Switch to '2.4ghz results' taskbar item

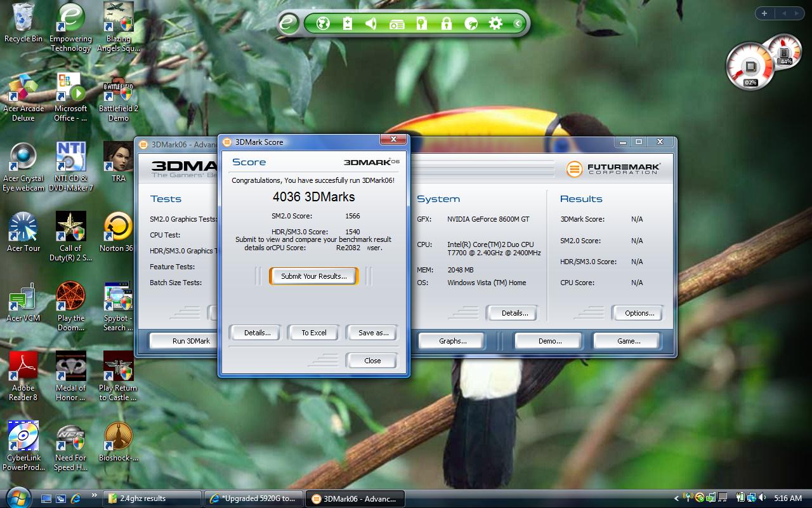click(x=152, y=498)
